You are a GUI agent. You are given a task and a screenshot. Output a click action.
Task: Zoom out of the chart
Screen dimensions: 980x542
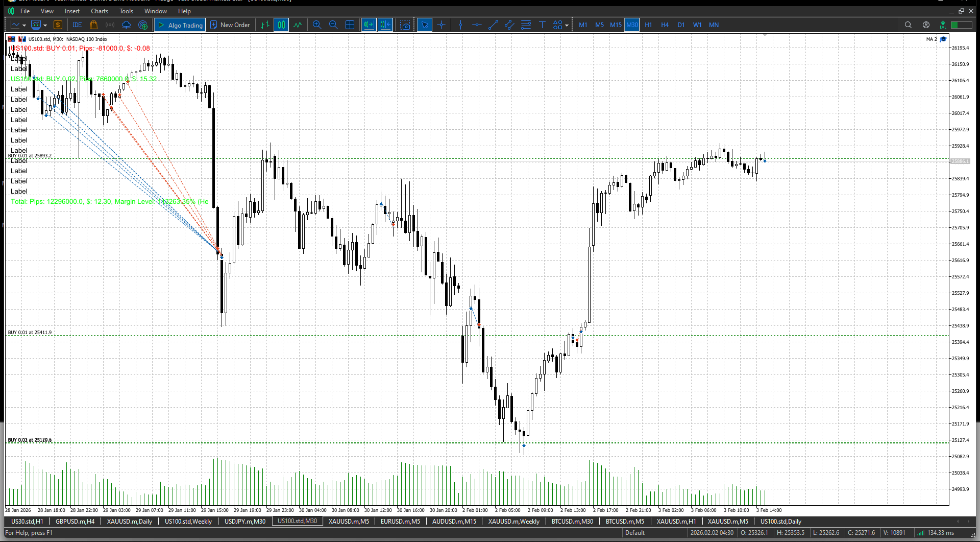tap(333, 25)
